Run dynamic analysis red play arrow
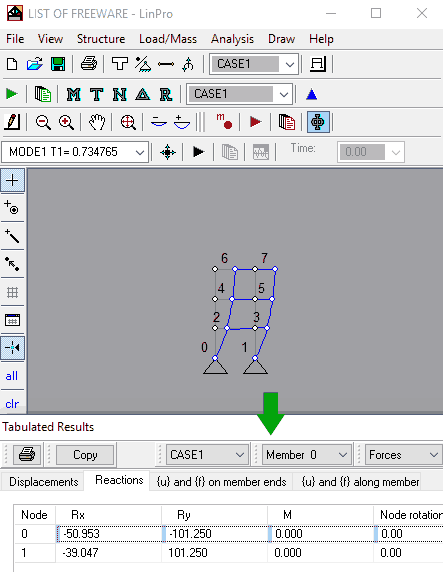This screenshot has width=443, height=572. [x=256, y=122]
